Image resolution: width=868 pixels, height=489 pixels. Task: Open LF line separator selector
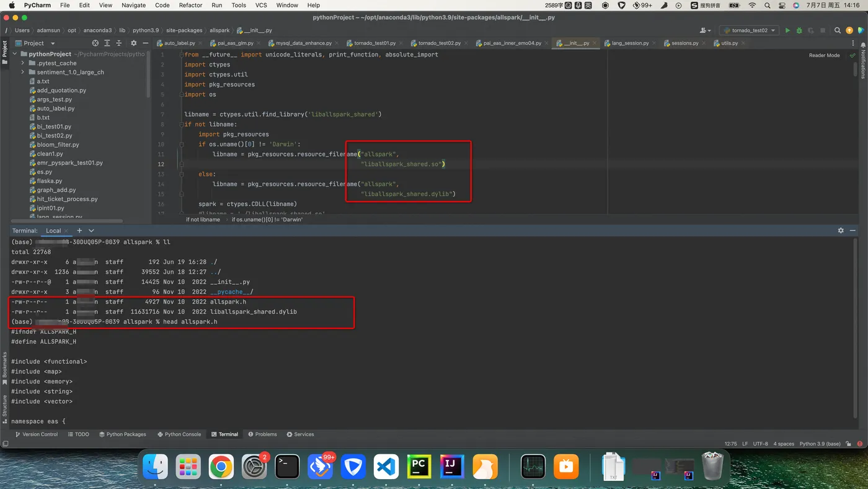click(745, 444)
